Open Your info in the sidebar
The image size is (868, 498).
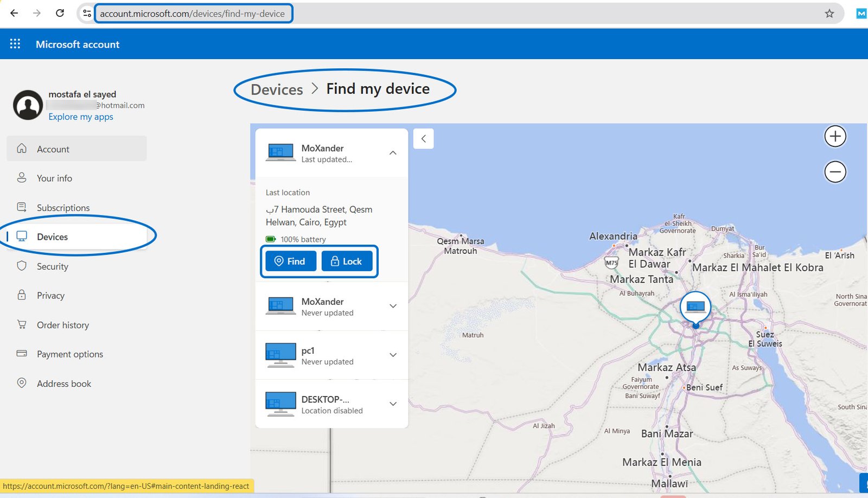tap(76, 178)
